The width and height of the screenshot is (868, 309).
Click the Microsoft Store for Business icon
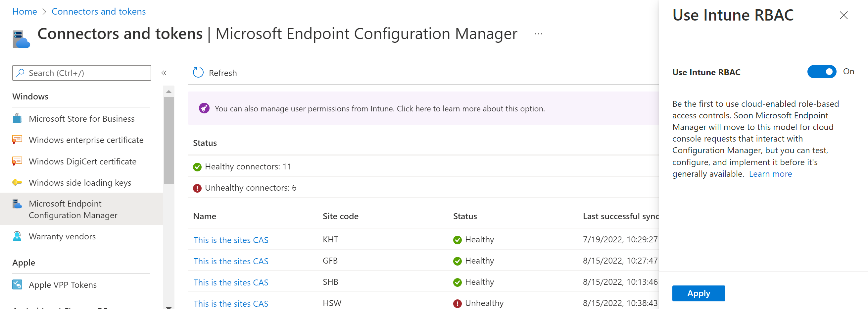pos(17,119)
